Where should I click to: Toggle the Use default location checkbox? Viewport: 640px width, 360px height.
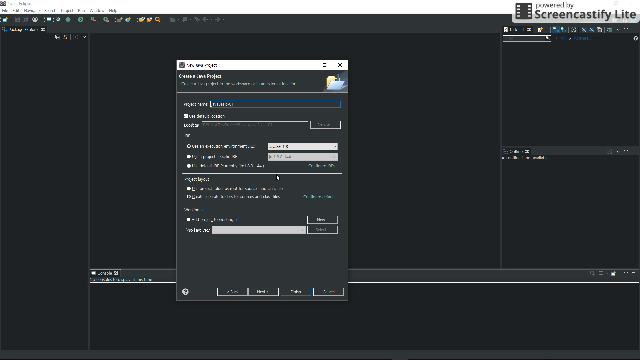pos(186,116)
